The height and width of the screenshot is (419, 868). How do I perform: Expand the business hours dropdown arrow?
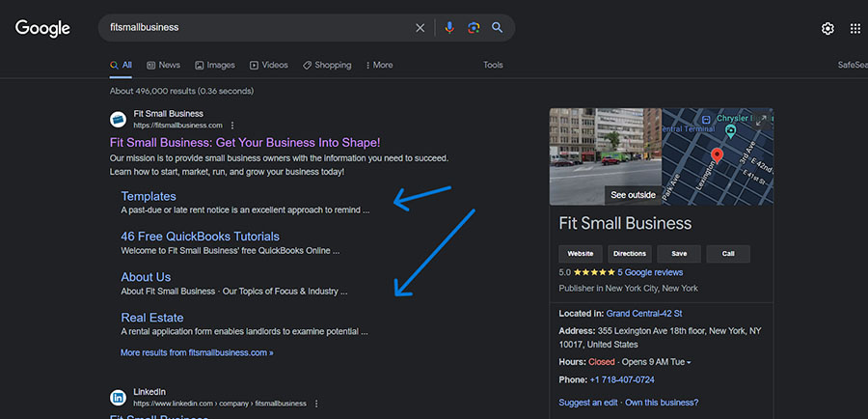coord(689,362)
